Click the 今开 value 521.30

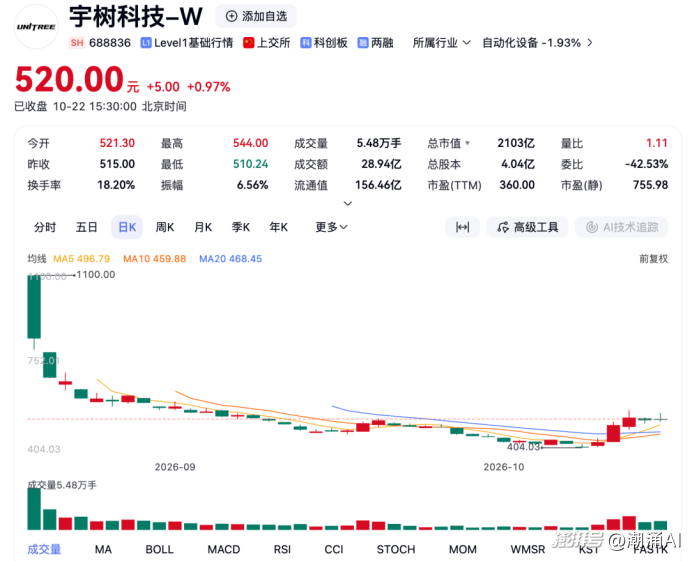pos(117,143)
